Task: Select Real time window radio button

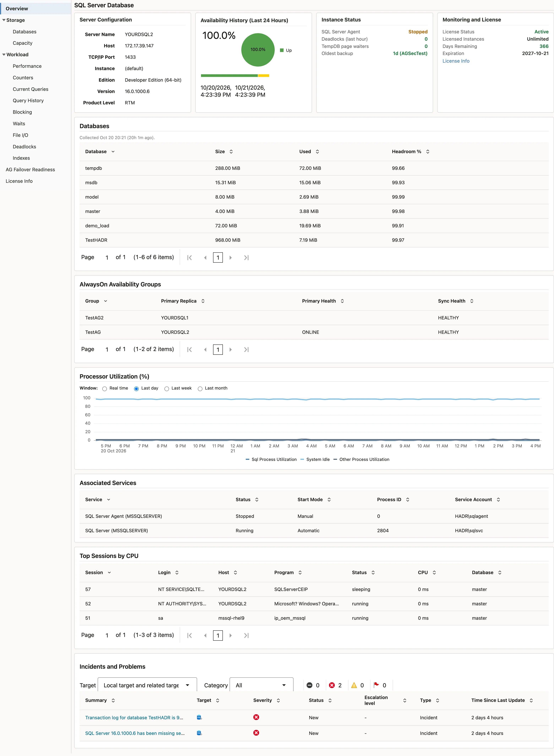Action: pyautogui.click(x=105, y=388)
